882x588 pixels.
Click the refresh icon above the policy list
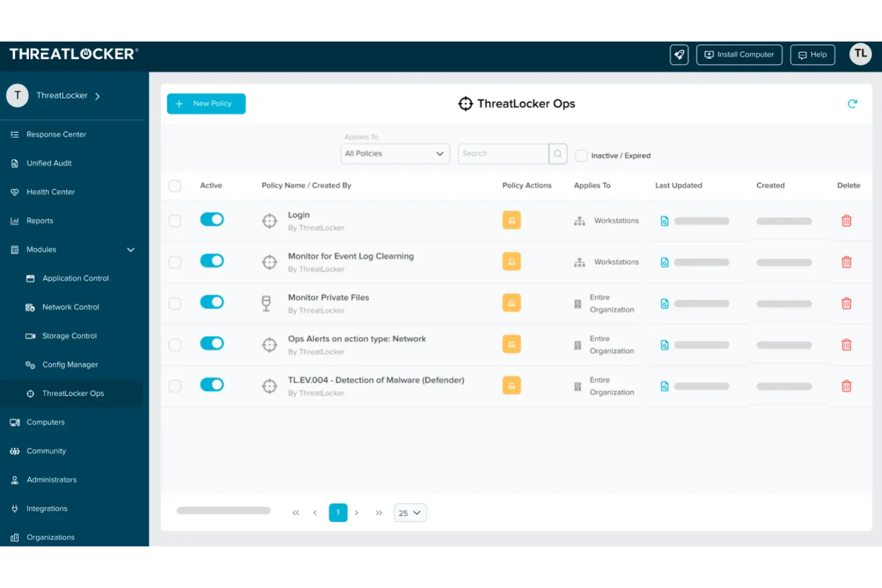click(x=853, y=103)
